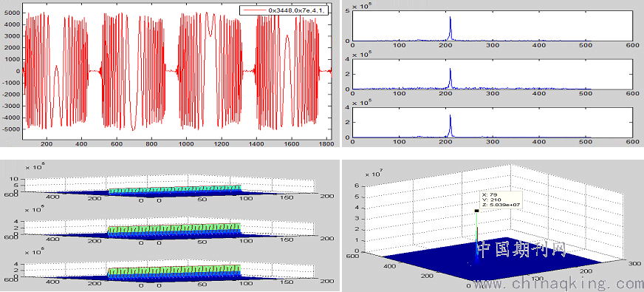This screenshot has width=644, height=292.
Task: Click the -5000 tick label on waveform y-axis
Action: 11,129
